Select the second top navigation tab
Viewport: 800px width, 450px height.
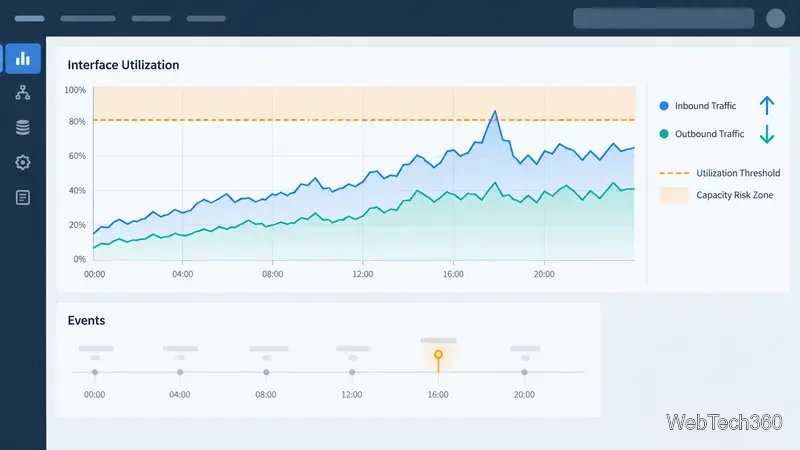88,18
